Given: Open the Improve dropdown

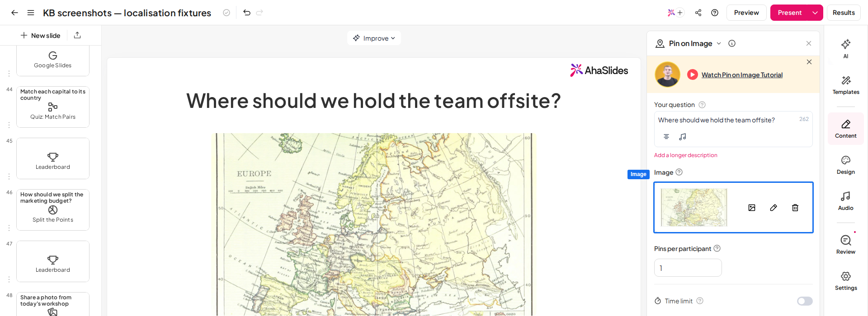Looking at the screenshot, I should click(374, 38).
